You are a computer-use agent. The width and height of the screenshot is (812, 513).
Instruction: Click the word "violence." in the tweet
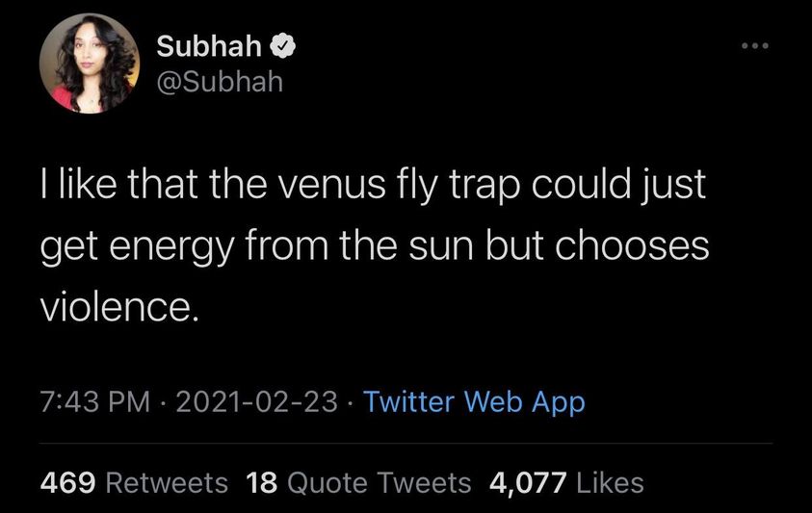[118, 307]
